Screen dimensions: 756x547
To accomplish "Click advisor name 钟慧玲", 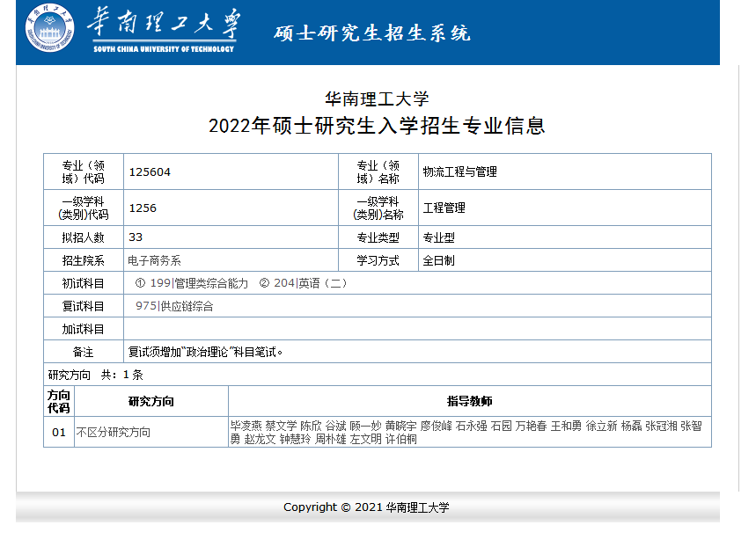I will click(x=296, y=439).
